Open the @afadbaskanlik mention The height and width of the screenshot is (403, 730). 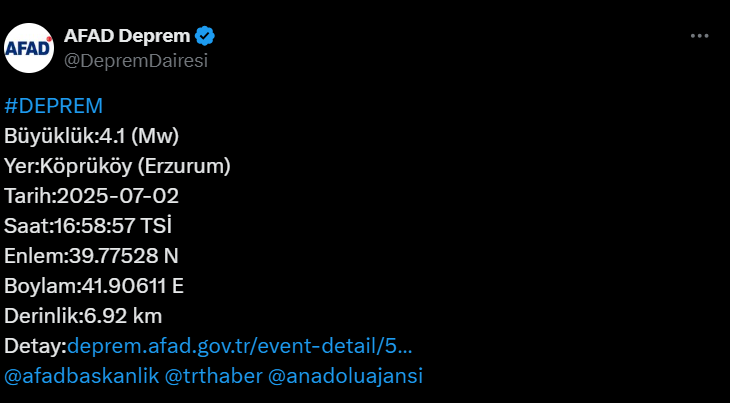[81, 376]
